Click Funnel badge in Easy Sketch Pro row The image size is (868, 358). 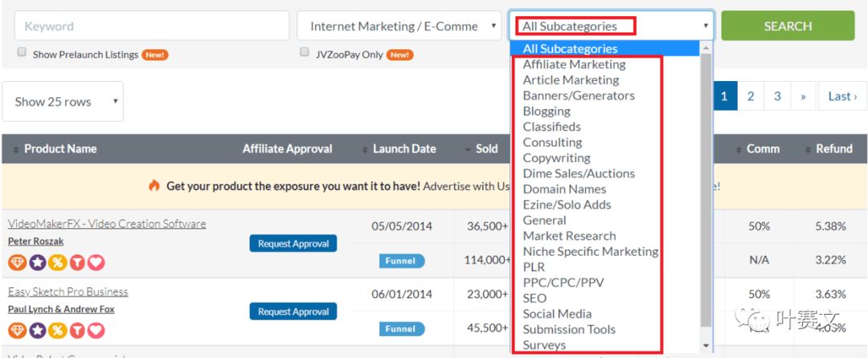coord(401,329)
